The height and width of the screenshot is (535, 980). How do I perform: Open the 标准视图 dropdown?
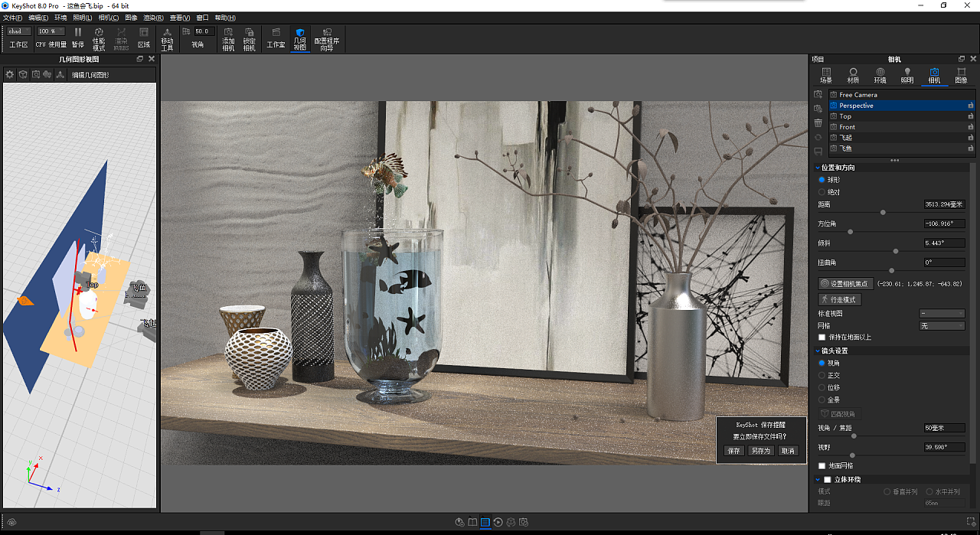[x=942, y=314]
